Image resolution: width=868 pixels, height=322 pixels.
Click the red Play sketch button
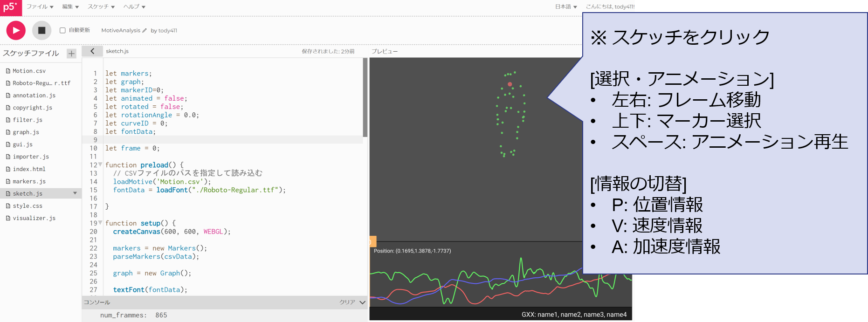click(x=16, y=30)
